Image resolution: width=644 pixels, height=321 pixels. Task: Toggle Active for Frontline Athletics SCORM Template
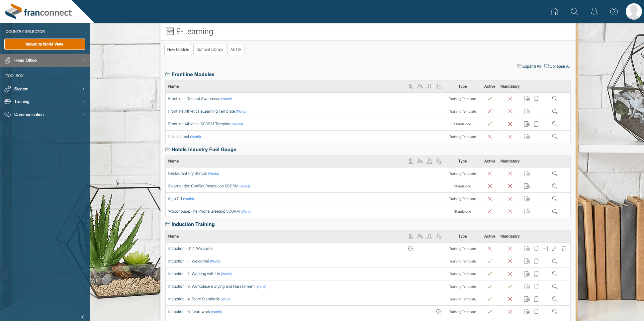pos(490,124)
